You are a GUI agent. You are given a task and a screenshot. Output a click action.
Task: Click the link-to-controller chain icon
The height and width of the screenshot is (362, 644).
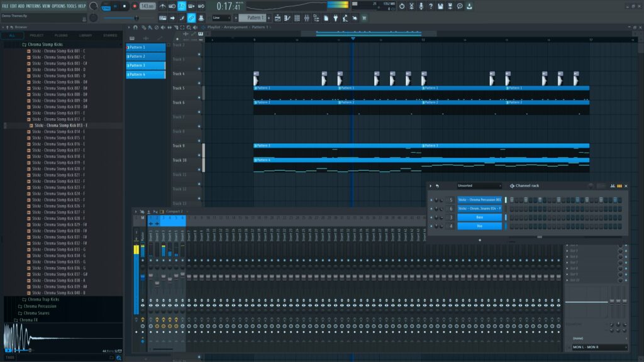(191, 18)
